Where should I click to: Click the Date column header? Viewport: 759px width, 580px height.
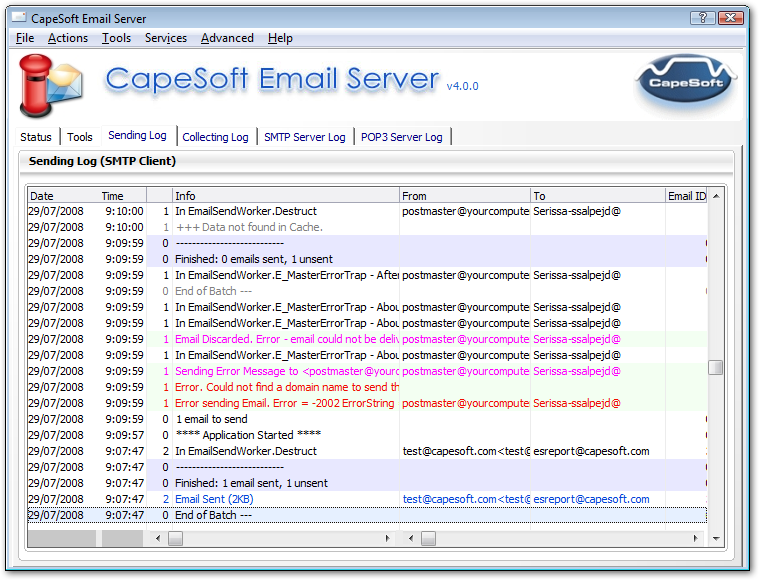click(62, 196)
